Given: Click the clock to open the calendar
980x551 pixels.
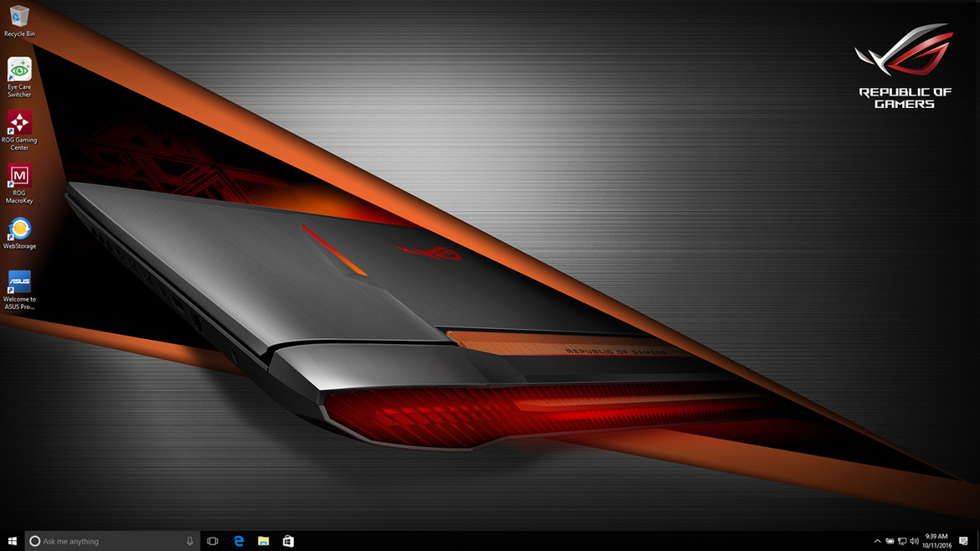Looking at the screenshot, I should pos(937,541).
